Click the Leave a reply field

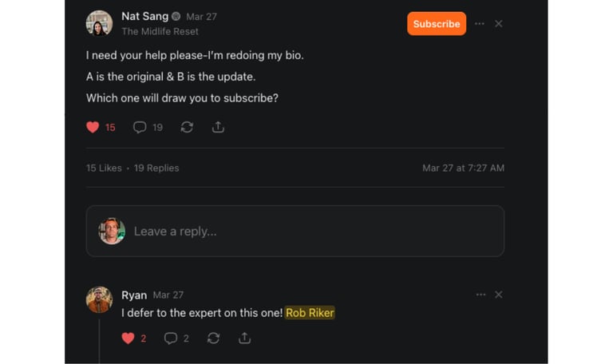[311, 231]
